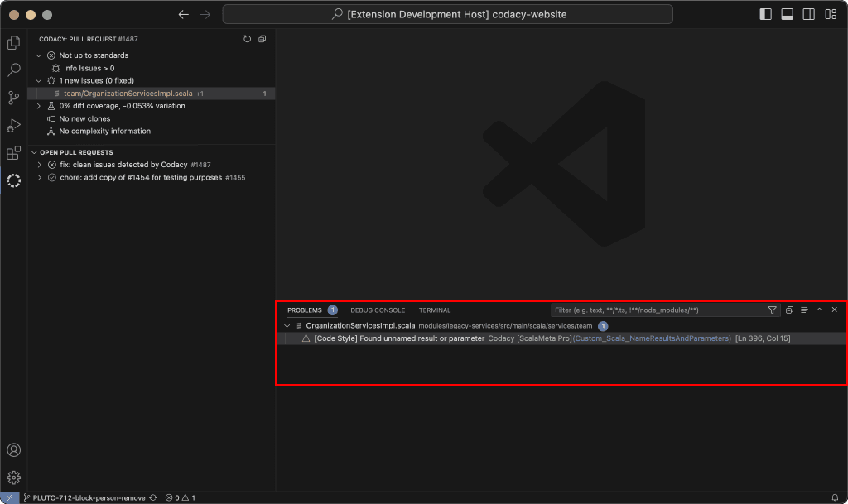Open Source Control from activity bar
Viewport: 848px width, 504px height.
[13, 98]
